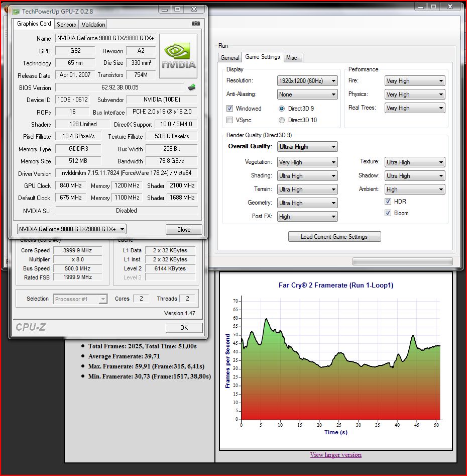Click the Memory Size 512 MB field

point(78,161)
